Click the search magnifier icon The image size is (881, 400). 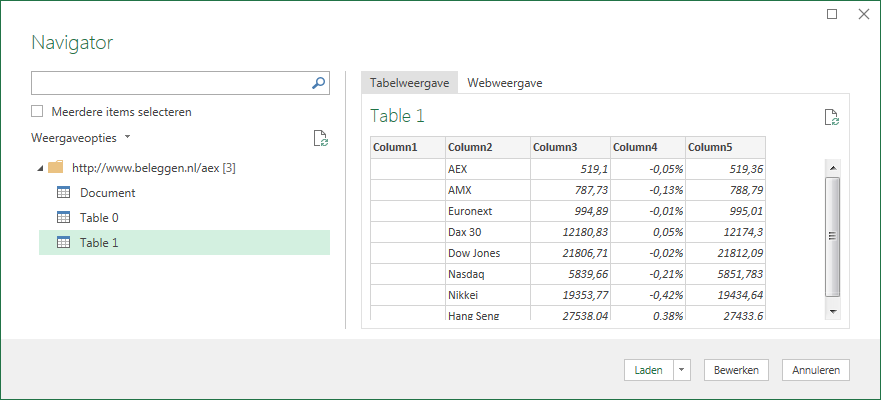tap(319, 83)
